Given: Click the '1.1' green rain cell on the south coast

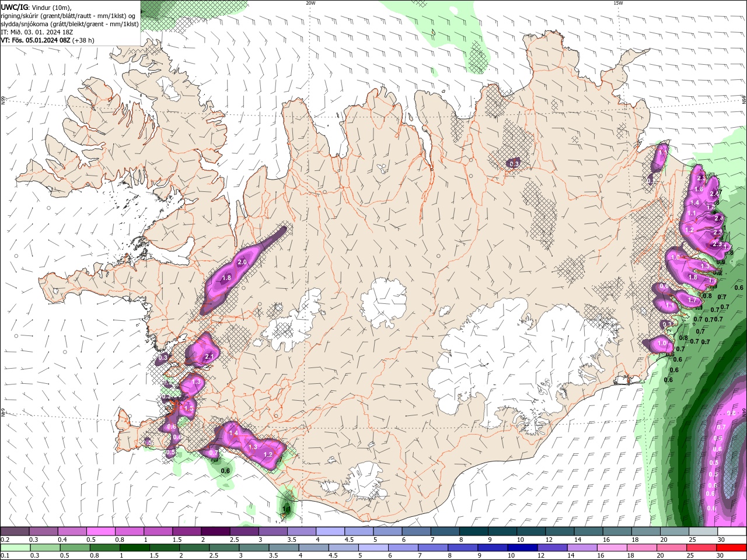Looking at the screenshot, I should pyautogui.click(x=286, y=509).
